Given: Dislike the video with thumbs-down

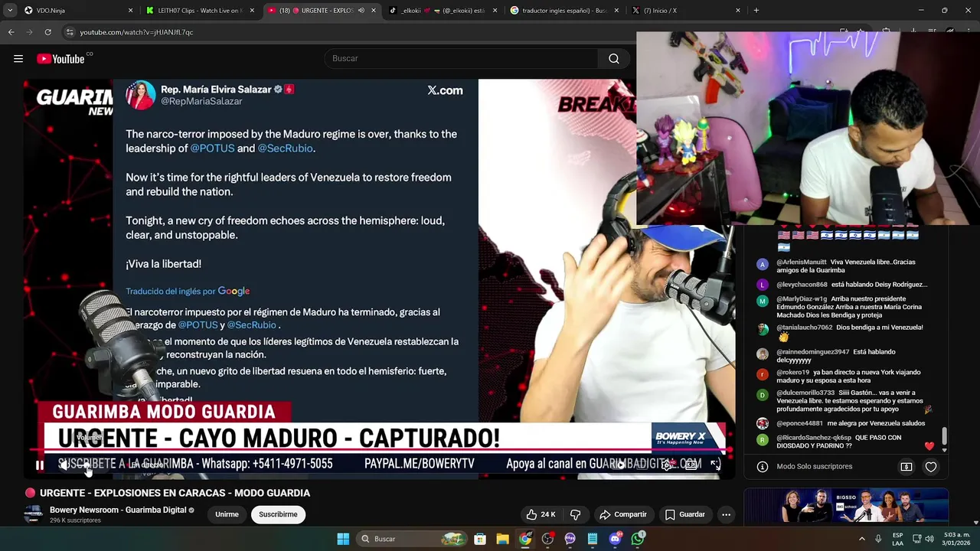Looking at the screenshot, I should coord(575,514).
